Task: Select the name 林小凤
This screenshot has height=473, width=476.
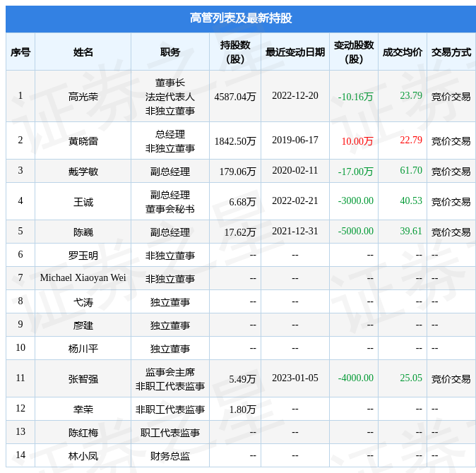Action: 83,456
